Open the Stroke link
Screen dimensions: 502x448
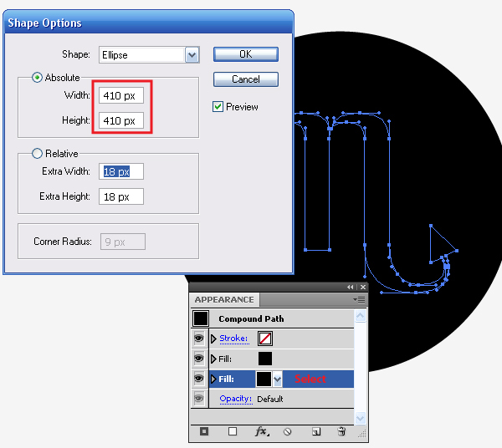point(233,339)
